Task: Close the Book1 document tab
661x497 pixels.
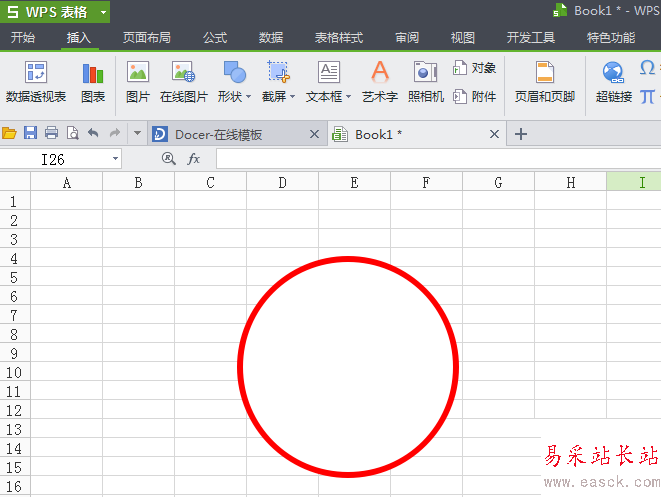Action: click(494, 134)
